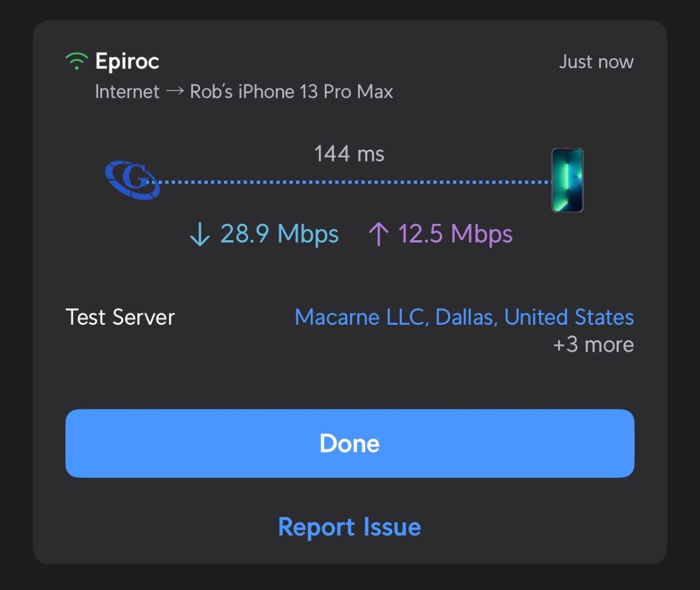The image size is (700, 590).
Task: Select Rob's iPhone 13 Pro Max text
Action: coord(292,92)
